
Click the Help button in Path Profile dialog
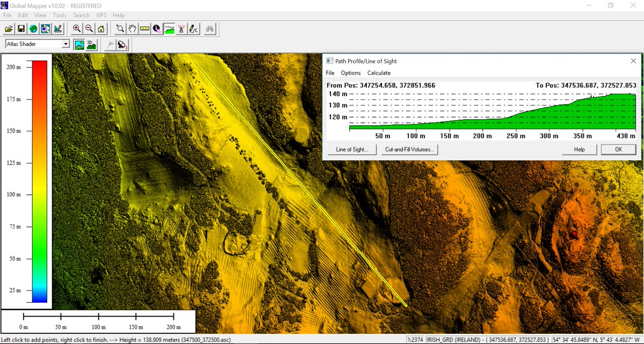pyautogui.click(x=579, y=149)
